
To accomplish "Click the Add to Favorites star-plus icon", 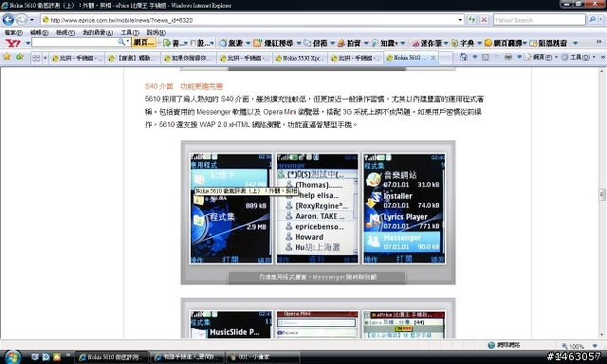I will (x=20, y=57).
